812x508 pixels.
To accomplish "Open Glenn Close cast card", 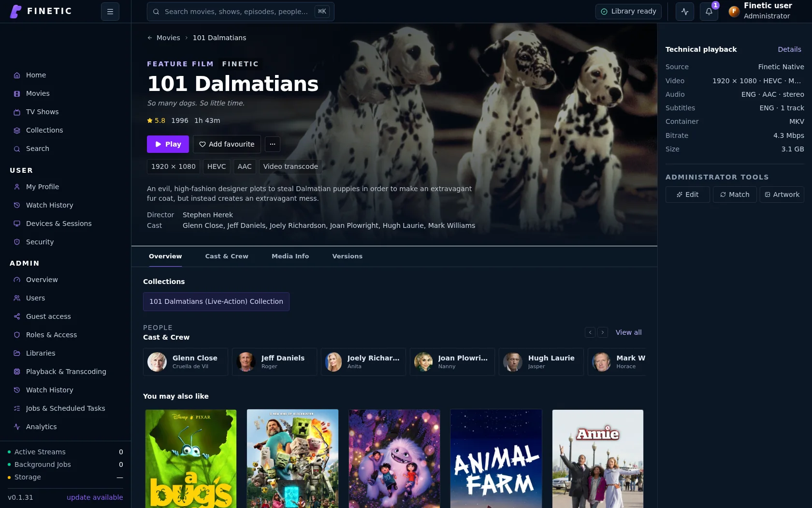I will 186,362.
